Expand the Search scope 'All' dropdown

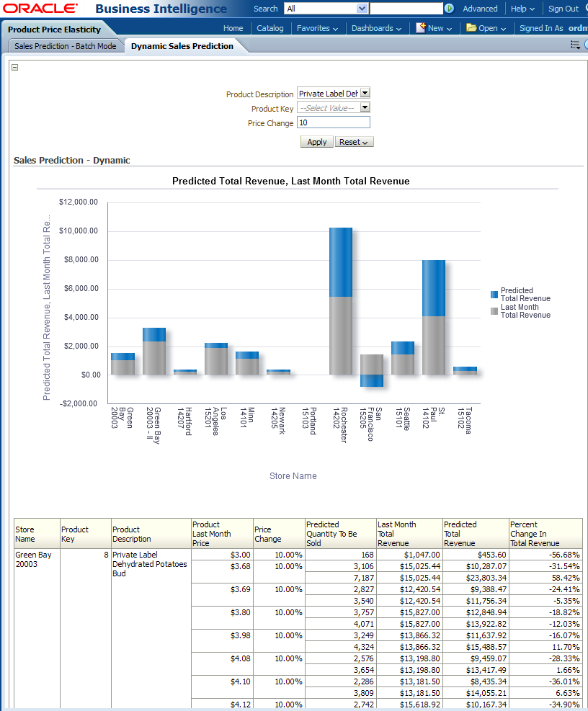[x=362, y=9]
